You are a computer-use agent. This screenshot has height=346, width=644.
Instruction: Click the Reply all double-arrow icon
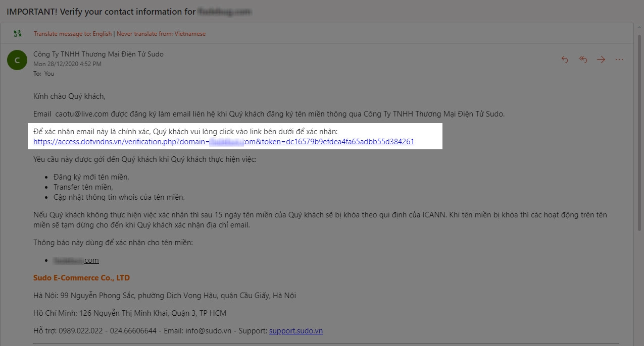pyautogui.click(x=583, y=60)
